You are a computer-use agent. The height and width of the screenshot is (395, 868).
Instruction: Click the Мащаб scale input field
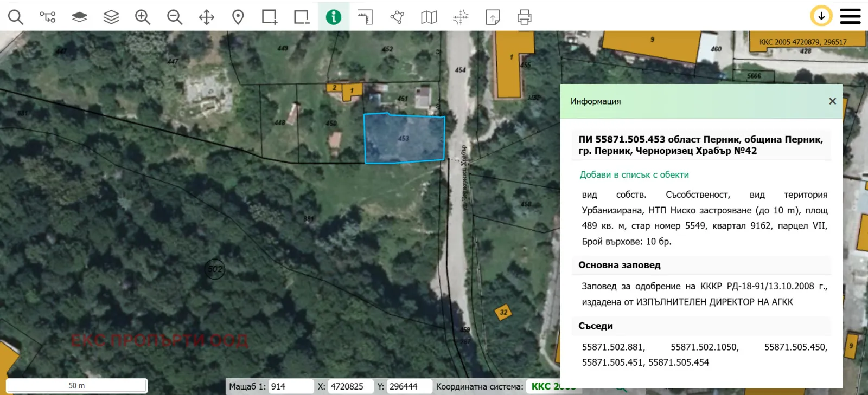[x=291, y=386]
